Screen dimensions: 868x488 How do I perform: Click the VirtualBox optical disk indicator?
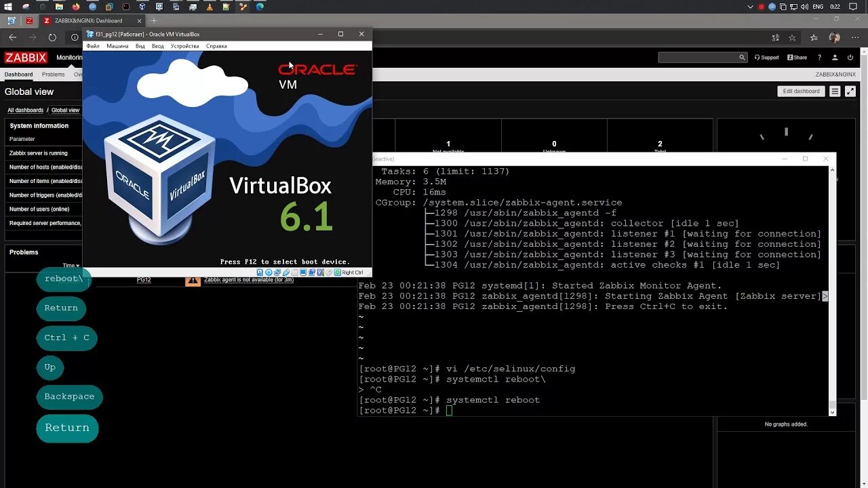click(269, 272)
